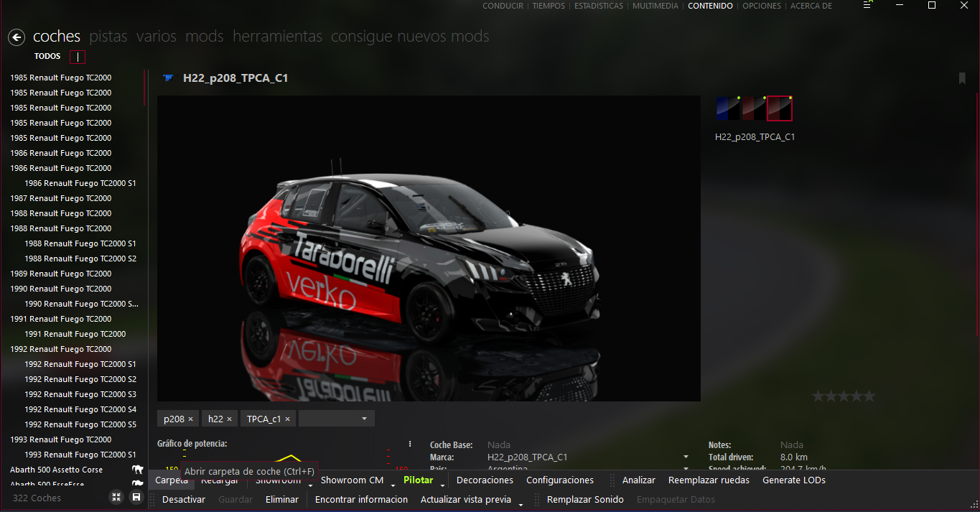
Task: Click the brand badge beside the car title
Action: (169, 78)
